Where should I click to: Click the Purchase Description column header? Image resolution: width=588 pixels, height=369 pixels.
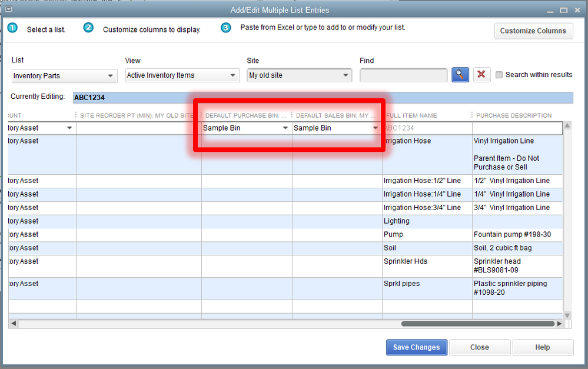point(514,115)
